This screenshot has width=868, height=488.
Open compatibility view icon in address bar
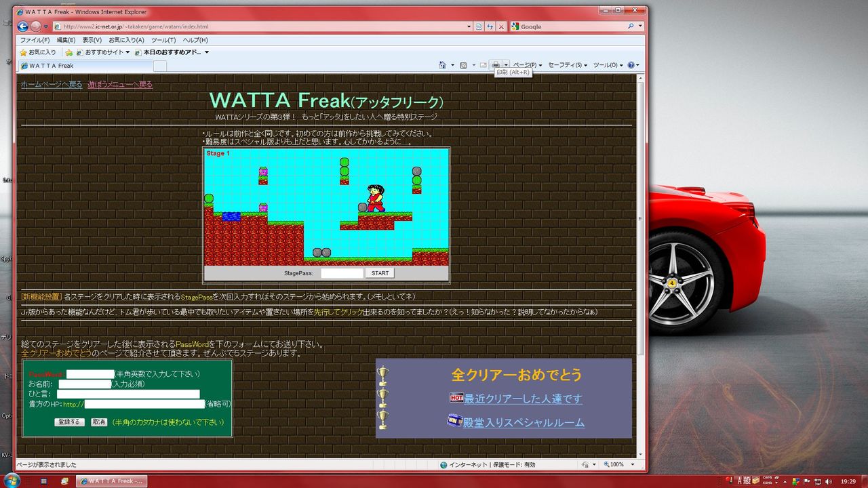tap(479, 26)
